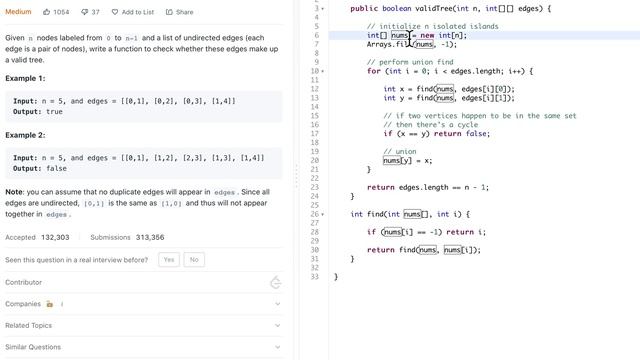Click the 'return find(nums, nums[i]);' line
Image resolution: width=640 pixels, height=360 pixels.
point(424,250)
